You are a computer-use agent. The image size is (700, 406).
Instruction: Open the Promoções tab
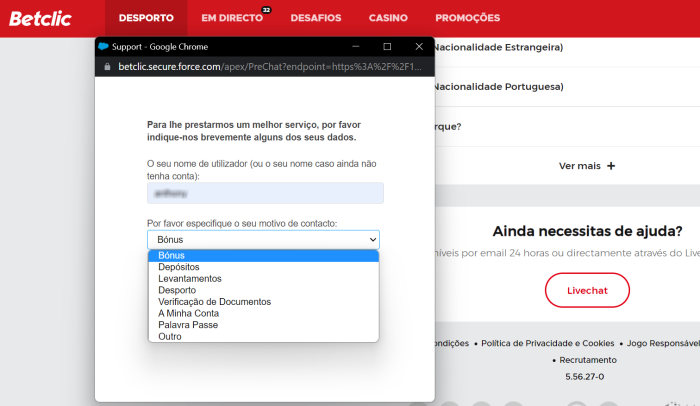(x=467, y=18)
